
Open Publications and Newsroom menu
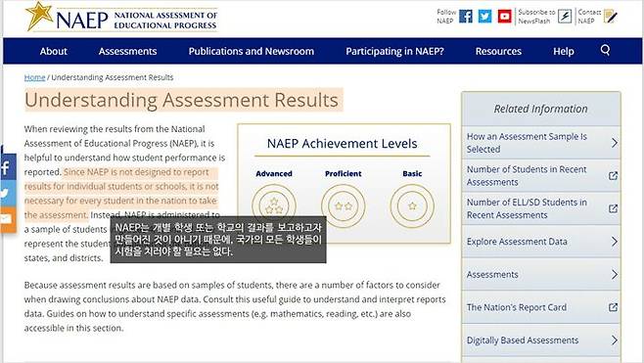(x=252, y=51)
